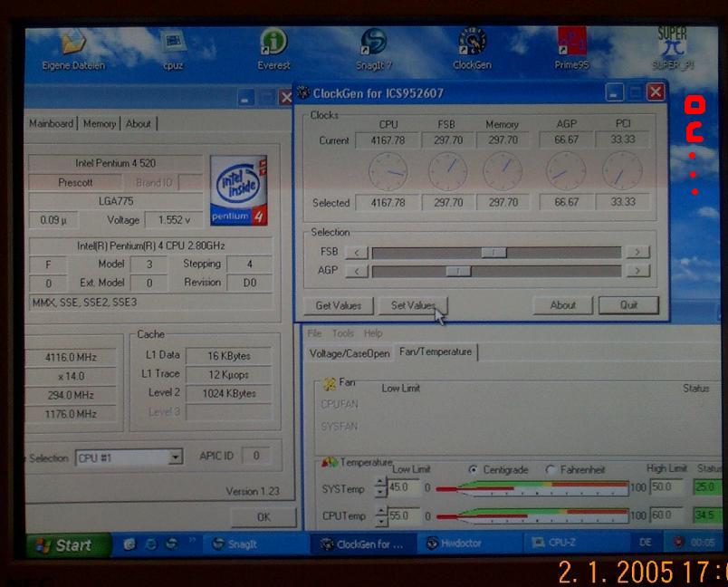Click the FSB slider right arrow
Viewport: 728px width, 587px height.
tap(638, 252)
